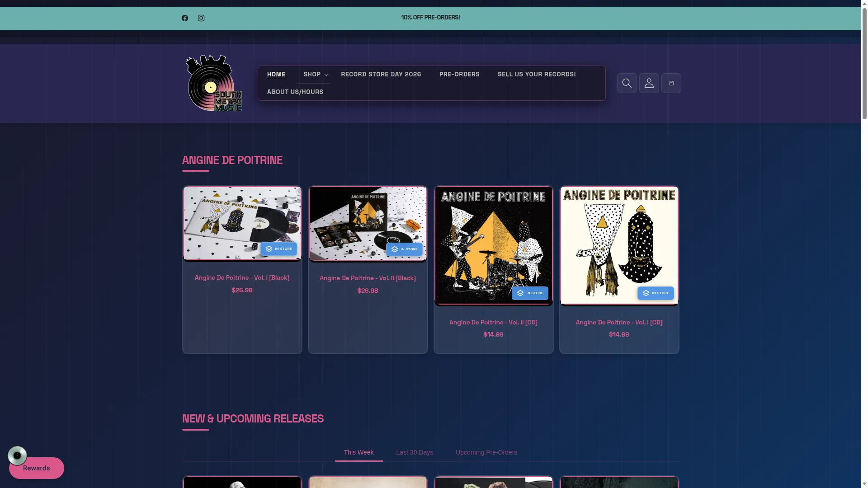Click the vinyl record rewards icon
Screen dimensions: 868x488
click(17, 455)
